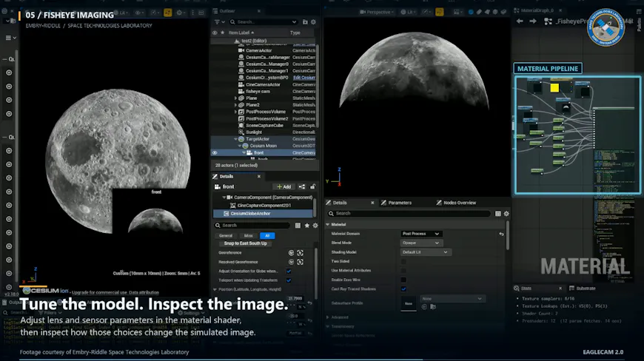Click the visibility column header eye
644x361 pixels.
(215, 33)
